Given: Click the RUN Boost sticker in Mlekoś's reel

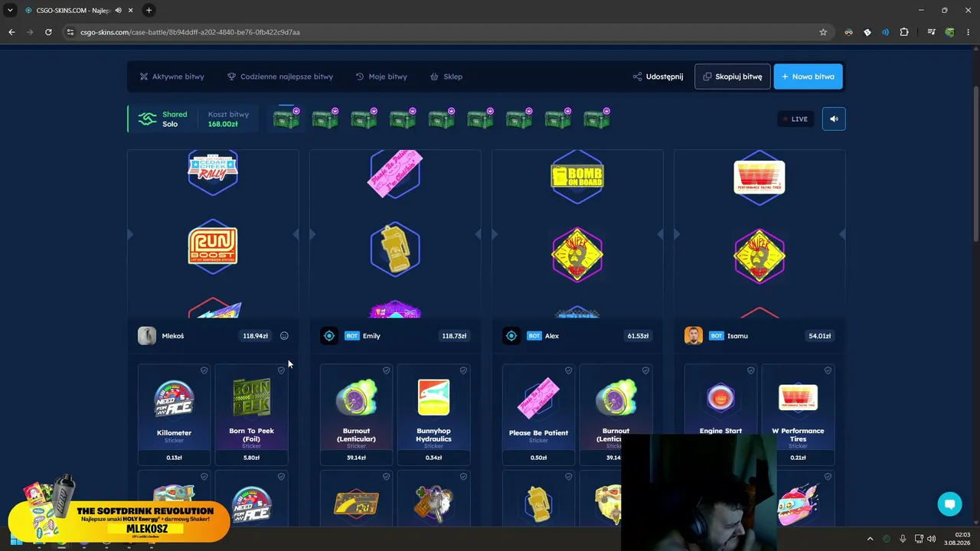Looking at the screenshot, I should pos(213,245).
